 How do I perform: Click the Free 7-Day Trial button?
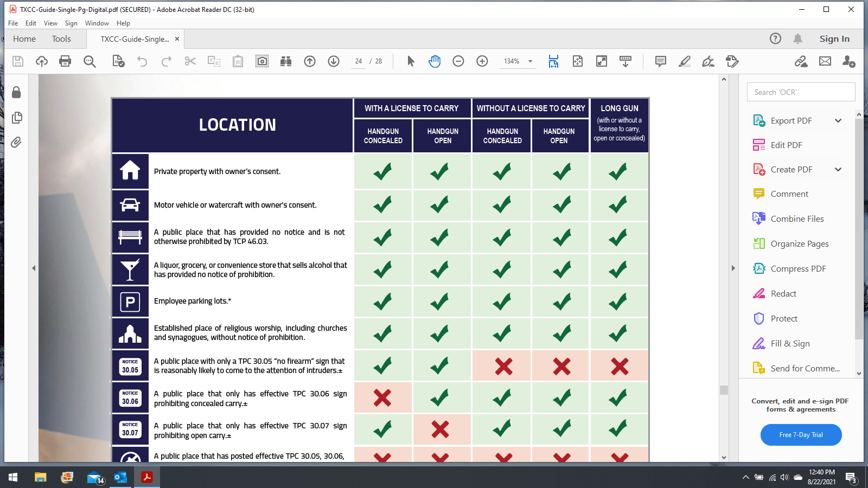801,435
